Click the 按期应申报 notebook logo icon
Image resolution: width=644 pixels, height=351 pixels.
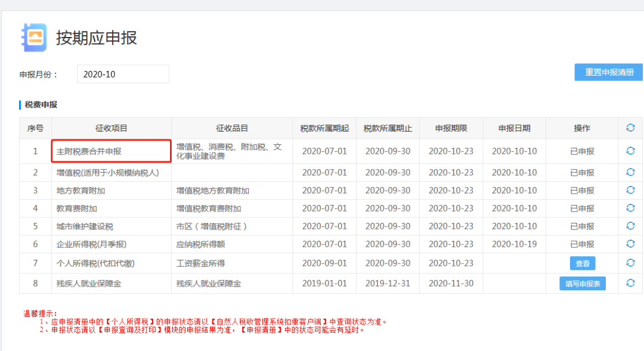pyautogui.click(x=34, y=38)
